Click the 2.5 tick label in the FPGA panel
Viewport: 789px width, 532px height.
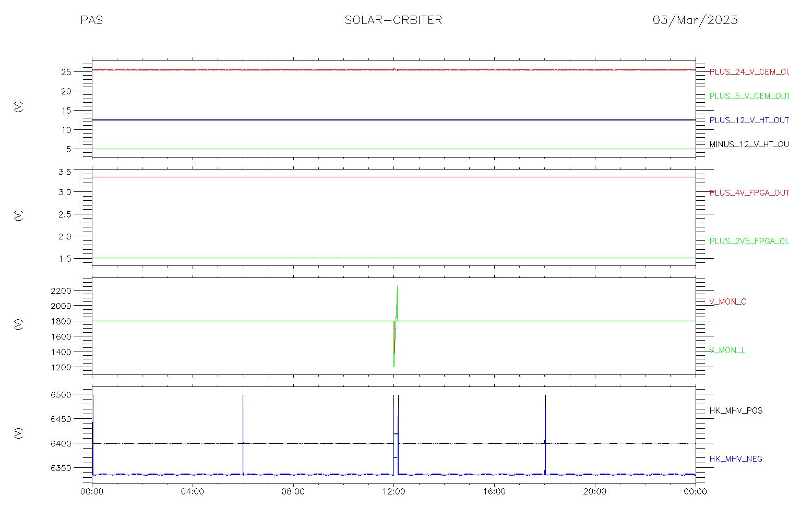[x=64, y=214]
